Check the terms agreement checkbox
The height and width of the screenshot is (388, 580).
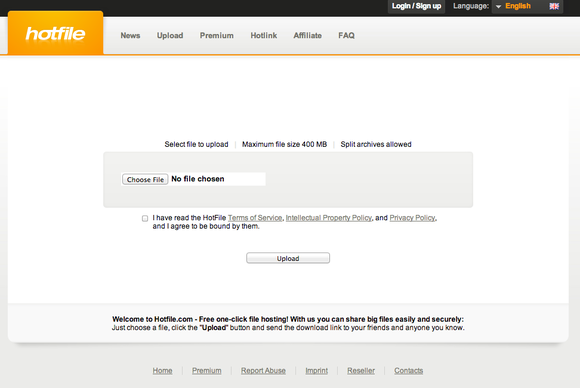145,219
